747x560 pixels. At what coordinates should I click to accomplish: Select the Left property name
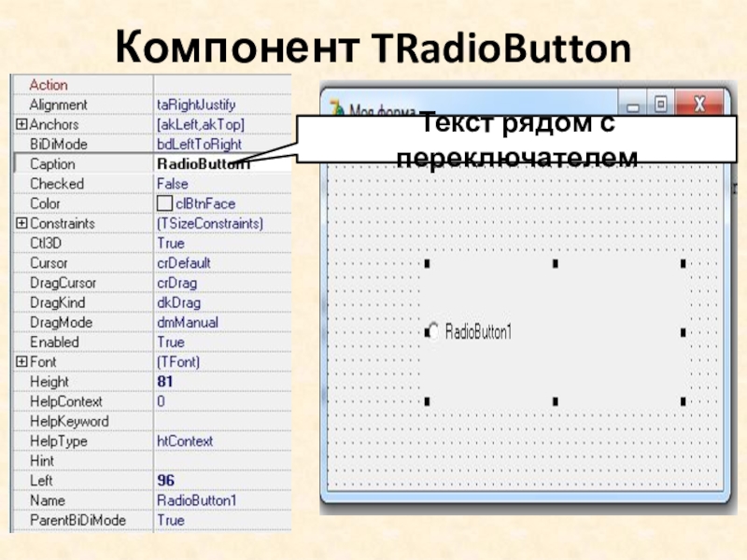[41, 481]
